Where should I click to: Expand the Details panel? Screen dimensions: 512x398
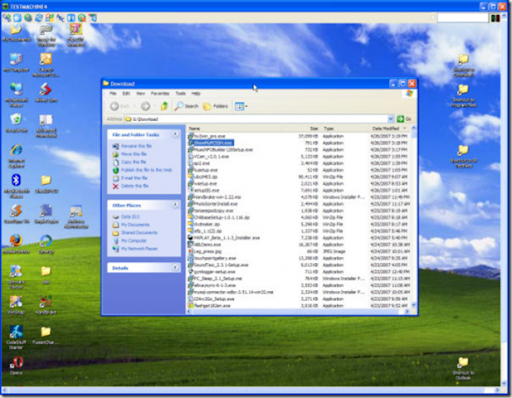(175, 267)
